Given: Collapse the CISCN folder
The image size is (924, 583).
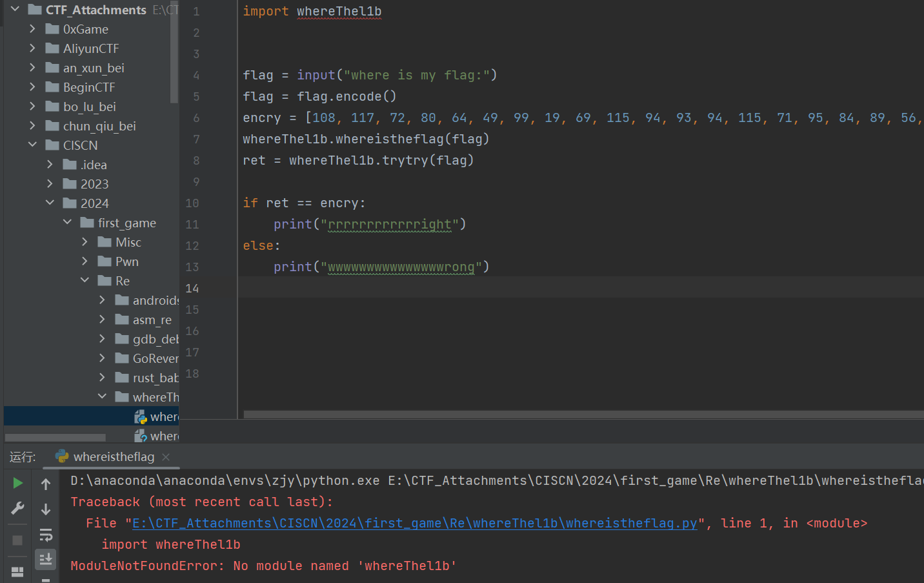Looking at the screenshot, I should (32, 145).
